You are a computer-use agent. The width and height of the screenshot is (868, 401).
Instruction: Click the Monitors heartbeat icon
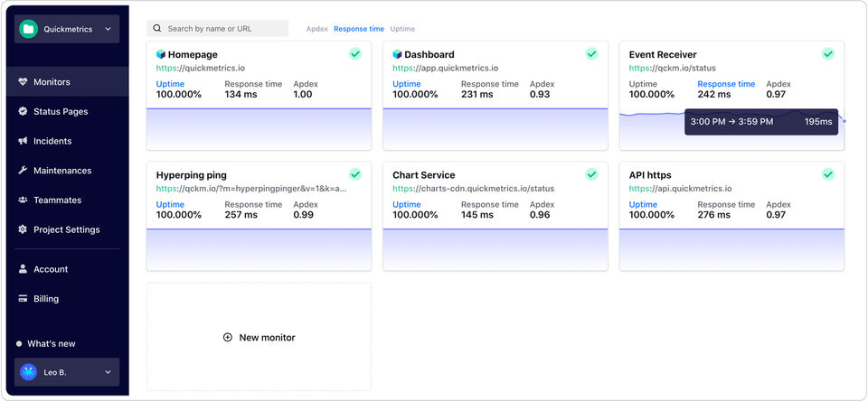[x=23, y=82]
